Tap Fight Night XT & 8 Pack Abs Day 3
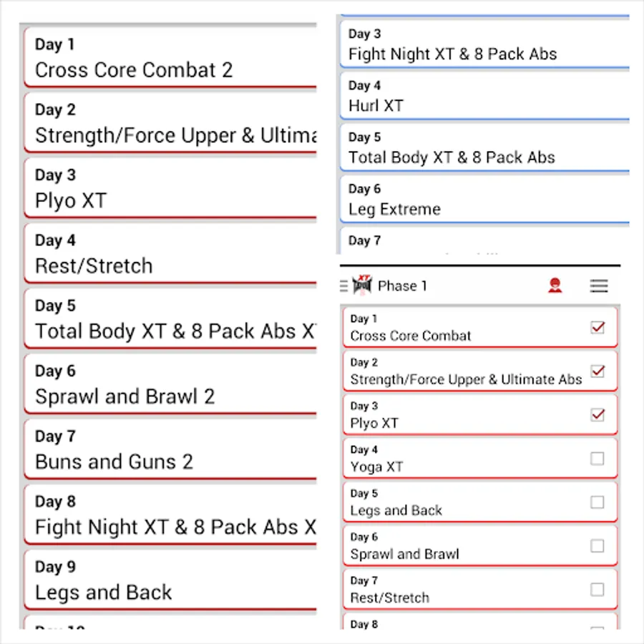Viewport: 644px width, 644px height. 484,44
